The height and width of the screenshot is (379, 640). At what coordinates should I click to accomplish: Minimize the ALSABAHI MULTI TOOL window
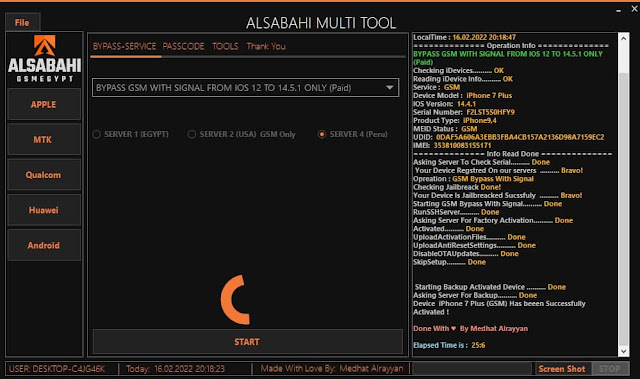click(619, 10)
